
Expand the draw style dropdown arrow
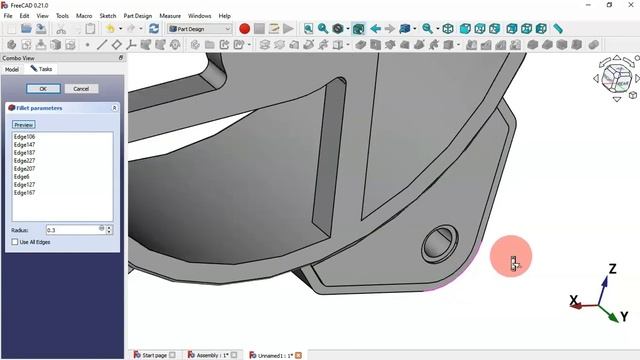(x=347, y=29)
